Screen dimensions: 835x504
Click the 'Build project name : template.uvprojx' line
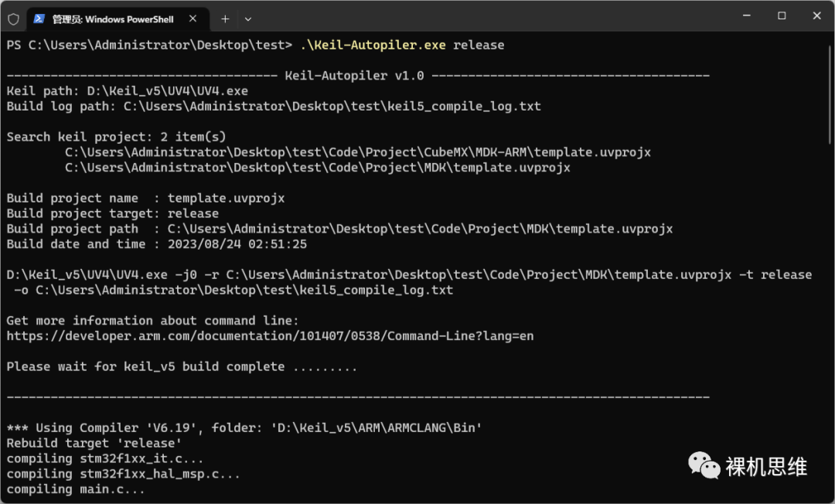(x=145, y=198)
